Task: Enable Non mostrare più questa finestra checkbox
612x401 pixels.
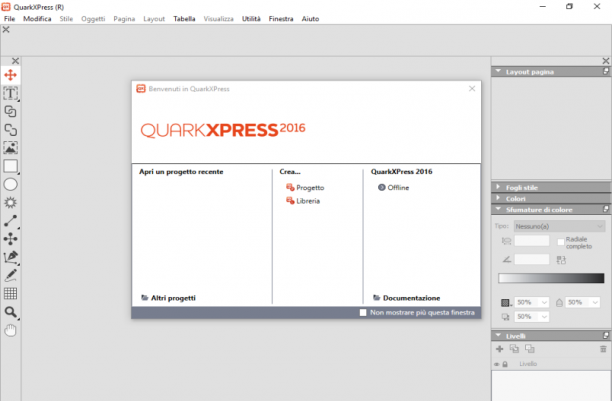Action: (x=363, y=313)
